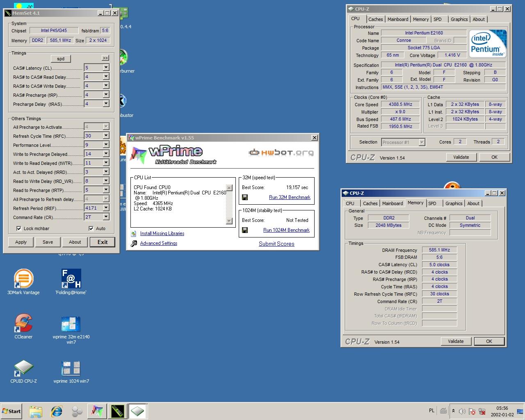
Task: Open SPD tab in lower CPU-Z window
Action: click(432, 203)
